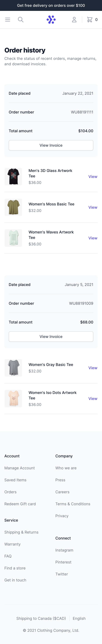Change the English language option
The width and height of the screenshot is (102, 644).
(79, 619)
